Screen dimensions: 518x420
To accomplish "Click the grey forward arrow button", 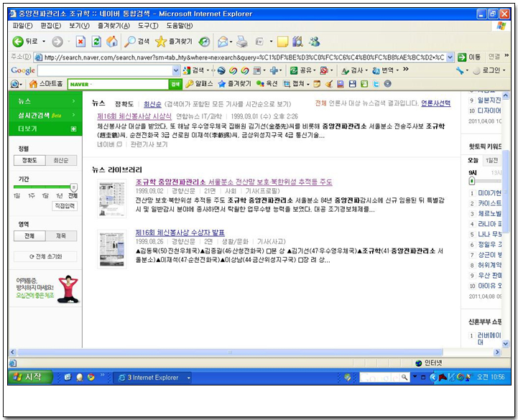I will pos(57,42).
